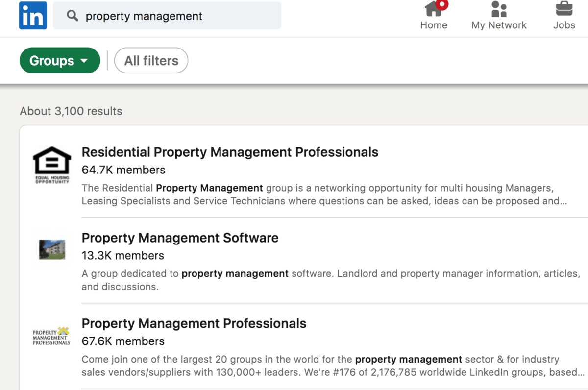The width and height of the screenshot is (588, 390).
Task: Select the My Network navigation label
Action: (499, 25)
